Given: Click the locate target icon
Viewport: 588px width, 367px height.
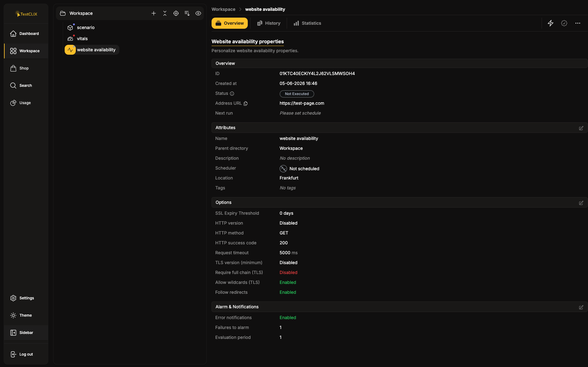Looking at the screenshot, I should [176, 13].
